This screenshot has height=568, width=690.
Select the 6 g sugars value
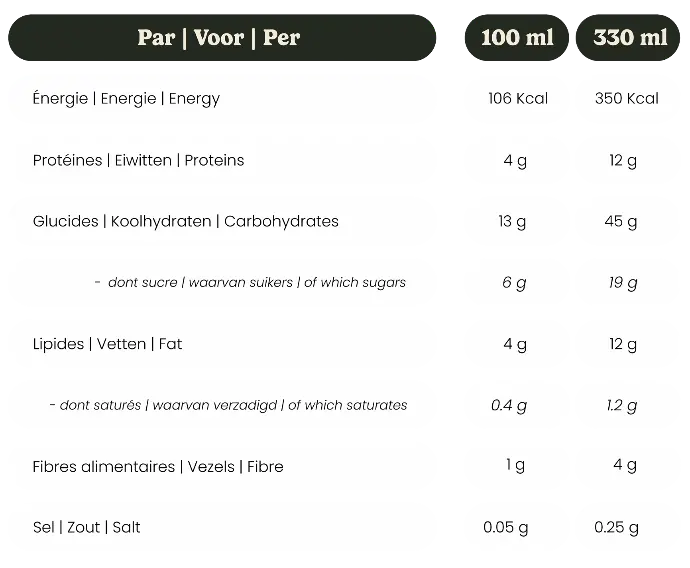coord(514,283)
